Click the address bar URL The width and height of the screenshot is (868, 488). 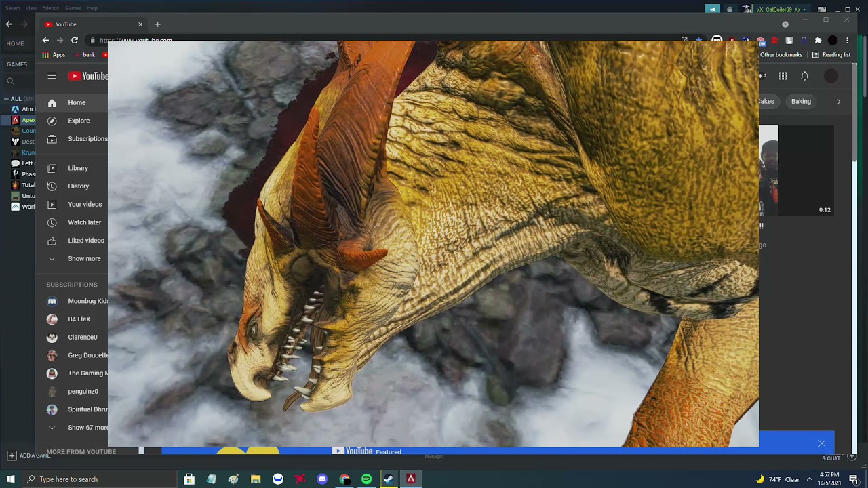(136, 41)
